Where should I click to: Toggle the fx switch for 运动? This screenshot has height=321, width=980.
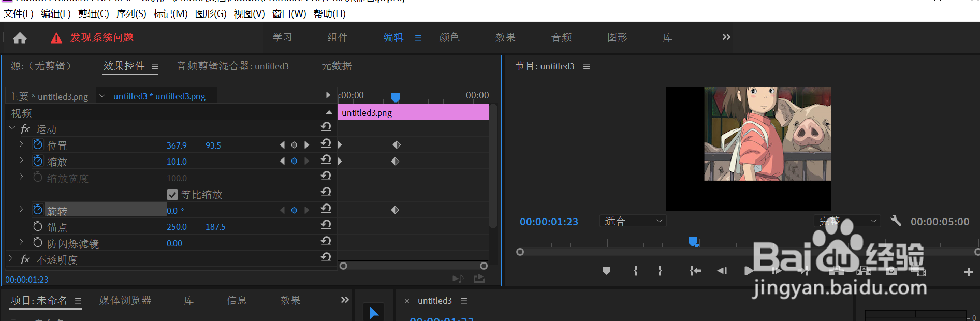(x=25, y=129)
